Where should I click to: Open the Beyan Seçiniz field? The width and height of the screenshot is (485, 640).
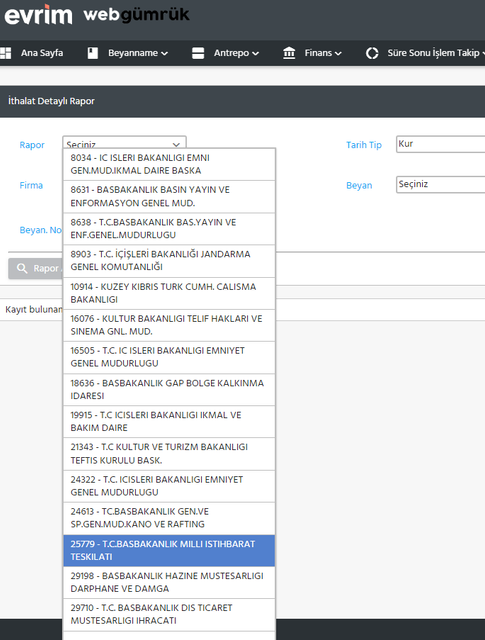pyautogui.click(x=441, y=184)
